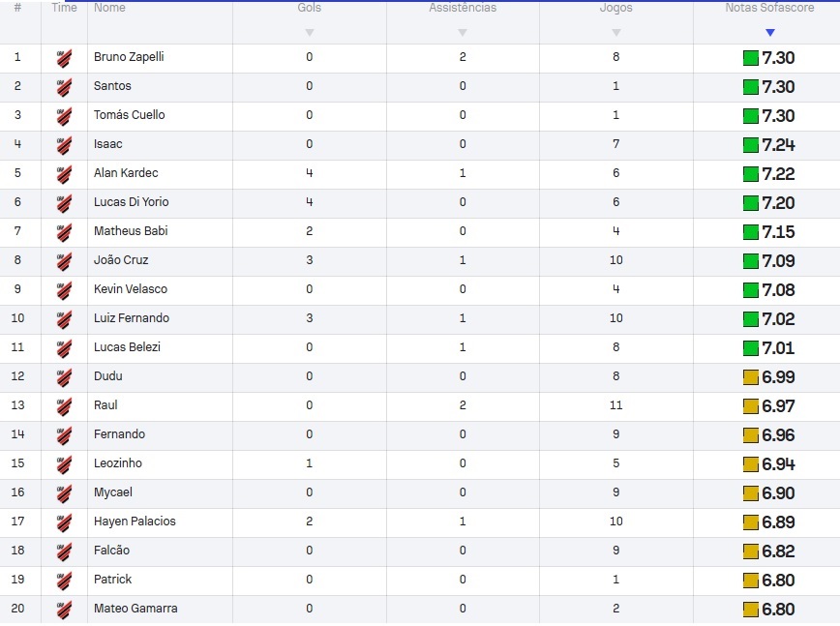Open Hayen Palacios player link

pos(135,522)
